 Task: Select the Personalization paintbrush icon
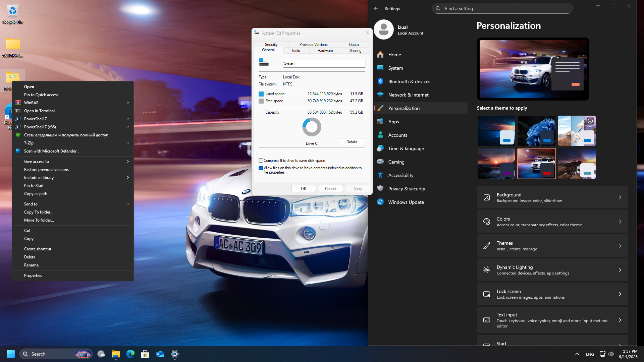coord(380,108)
